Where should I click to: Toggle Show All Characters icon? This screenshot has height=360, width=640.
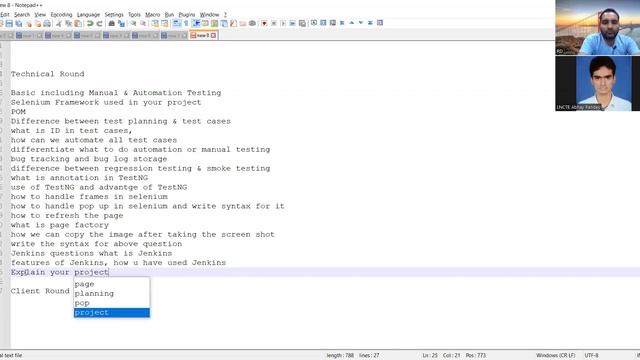point(186,23)
